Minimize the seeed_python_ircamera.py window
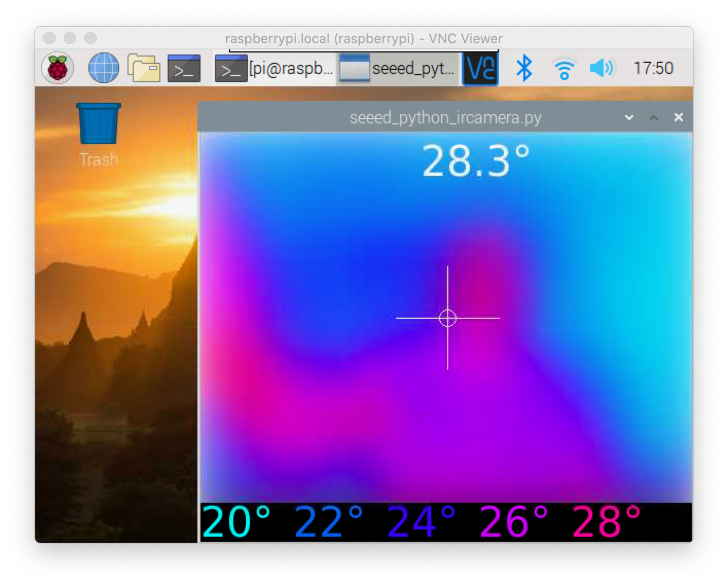 click(629, 118)
